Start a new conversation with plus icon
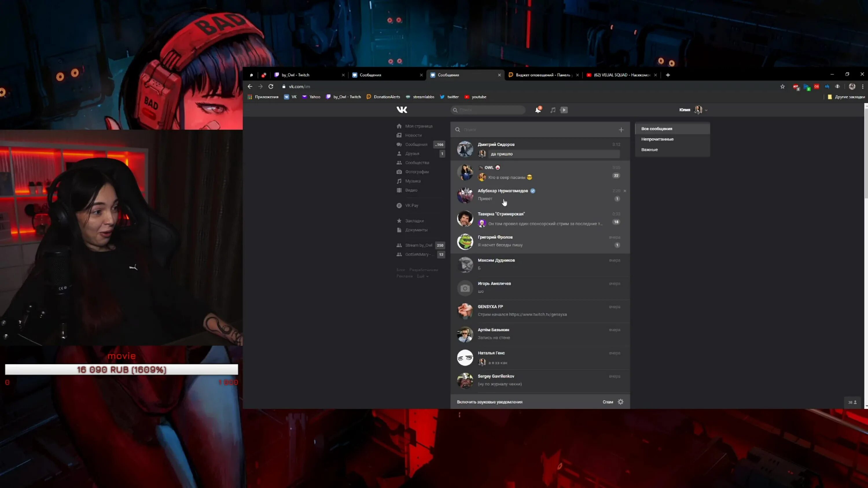The height and width of the screenshot is (488, 868). click(x=621, y=130)
